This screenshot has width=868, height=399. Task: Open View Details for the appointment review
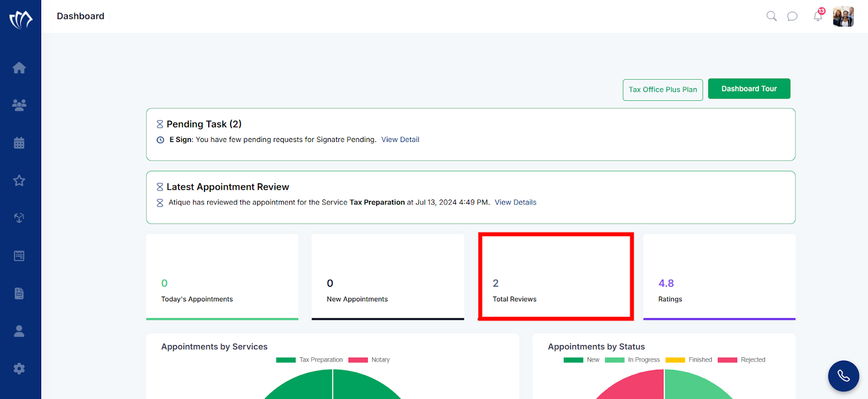(515, 202)
